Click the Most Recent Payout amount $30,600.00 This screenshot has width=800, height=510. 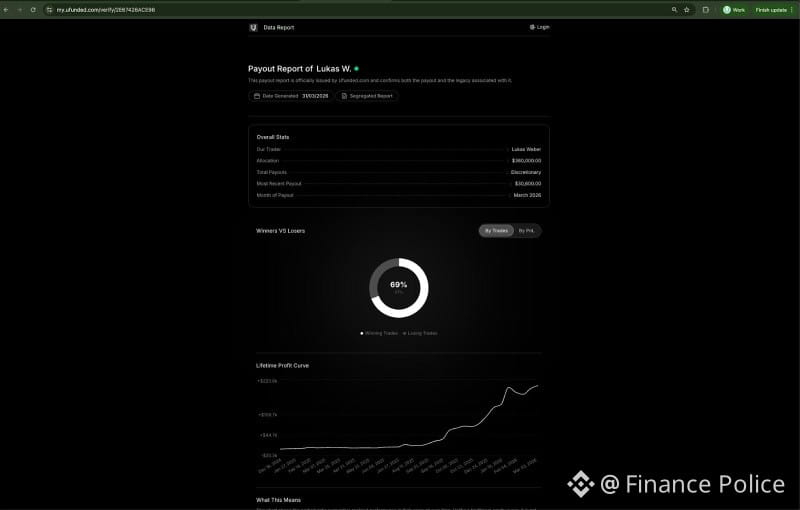pos(528,184)
